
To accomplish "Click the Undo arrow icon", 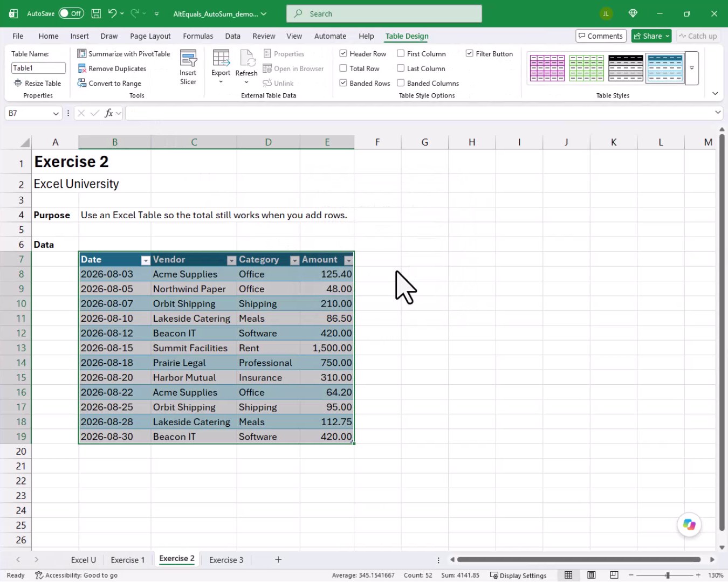I will pyautogui.click(x=112, y=13).
